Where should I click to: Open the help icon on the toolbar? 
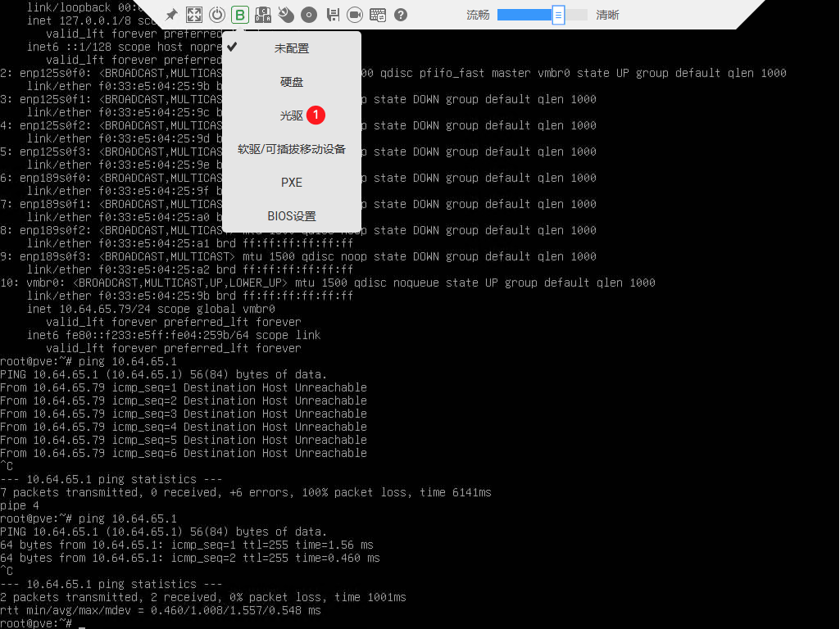[x=402, y=14]
